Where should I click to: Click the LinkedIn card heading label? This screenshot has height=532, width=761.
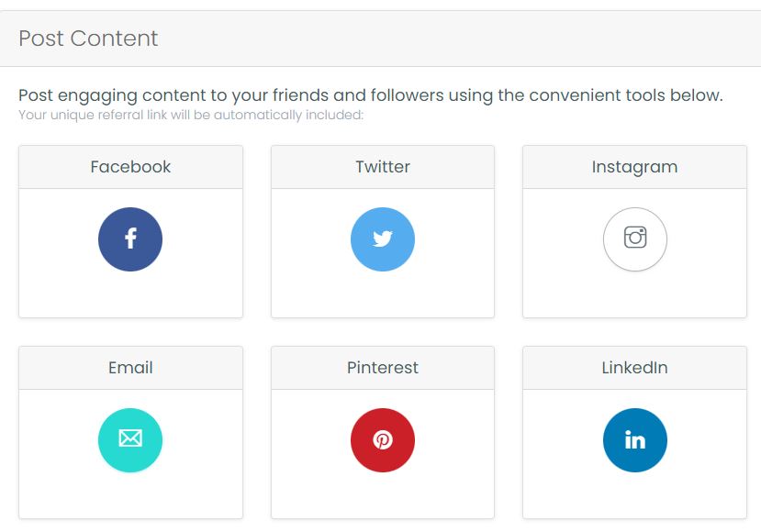634,368
